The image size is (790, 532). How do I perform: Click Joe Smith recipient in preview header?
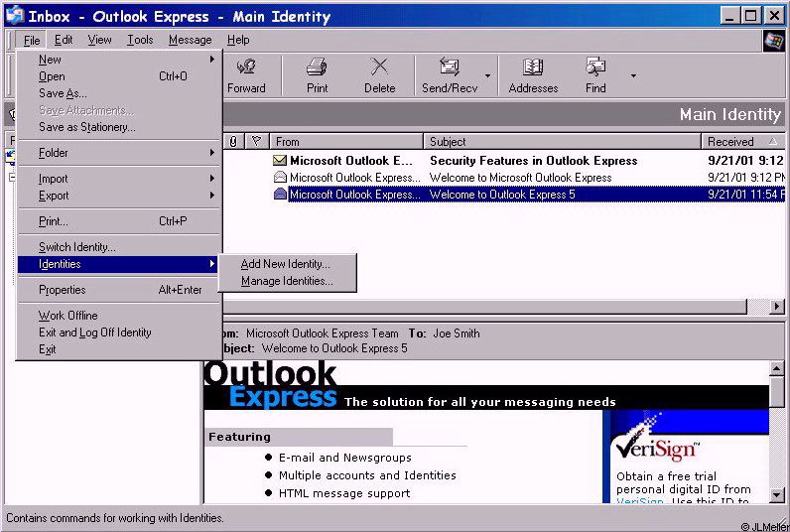[x=457, y=333]
